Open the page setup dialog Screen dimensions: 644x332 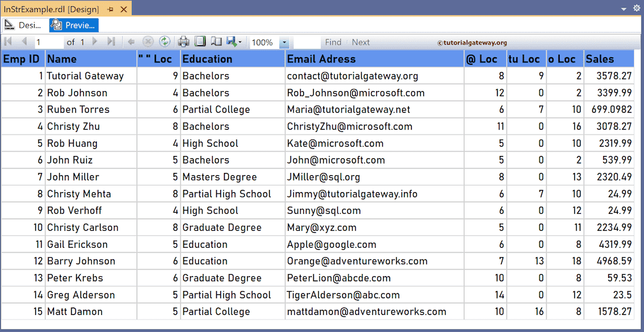pos(216,41)
